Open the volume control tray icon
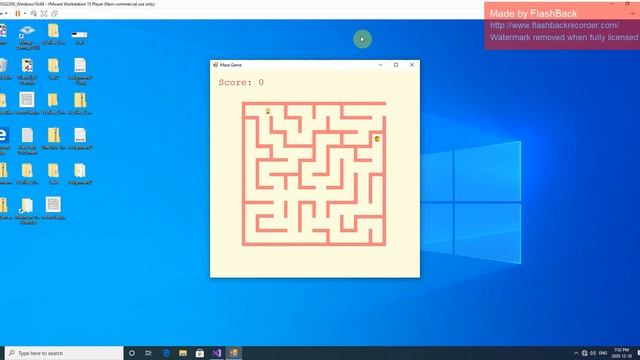This screenshot has height=360, width=640. click(593, 353)
